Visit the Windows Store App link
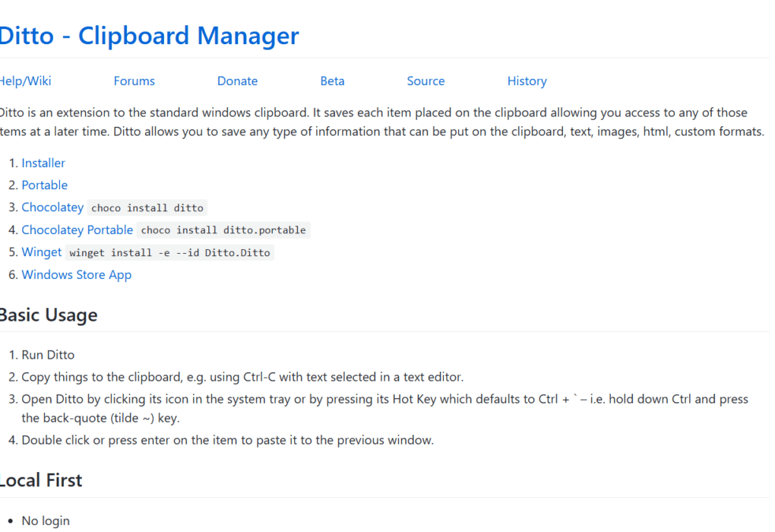The width and height of the screenshot is (775, 532). (76, 275)
